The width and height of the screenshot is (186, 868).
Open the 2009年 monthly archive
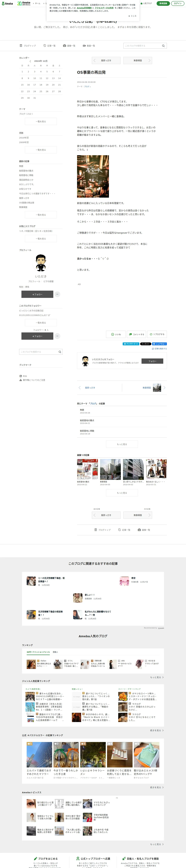point(24,142)
